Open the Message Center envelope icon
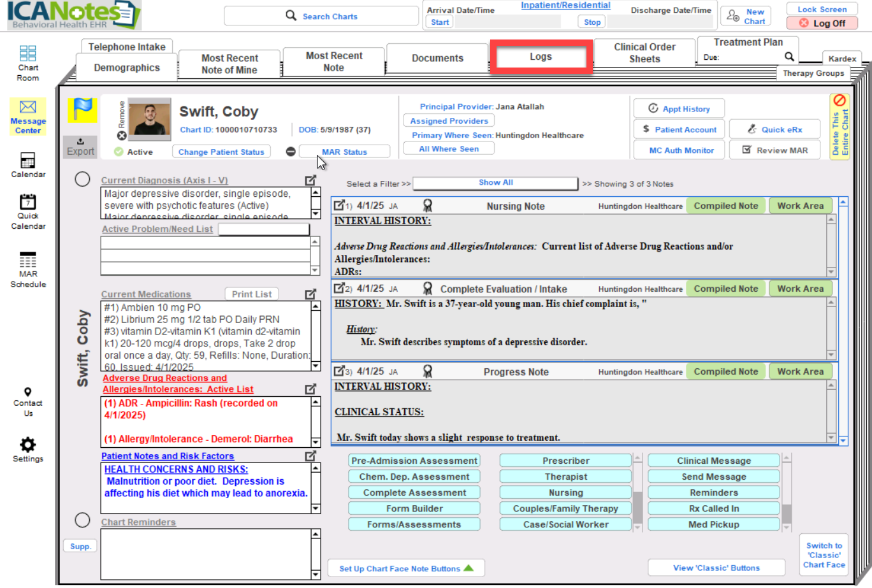This screenshot has height=588, width=872. click(27, 107)
